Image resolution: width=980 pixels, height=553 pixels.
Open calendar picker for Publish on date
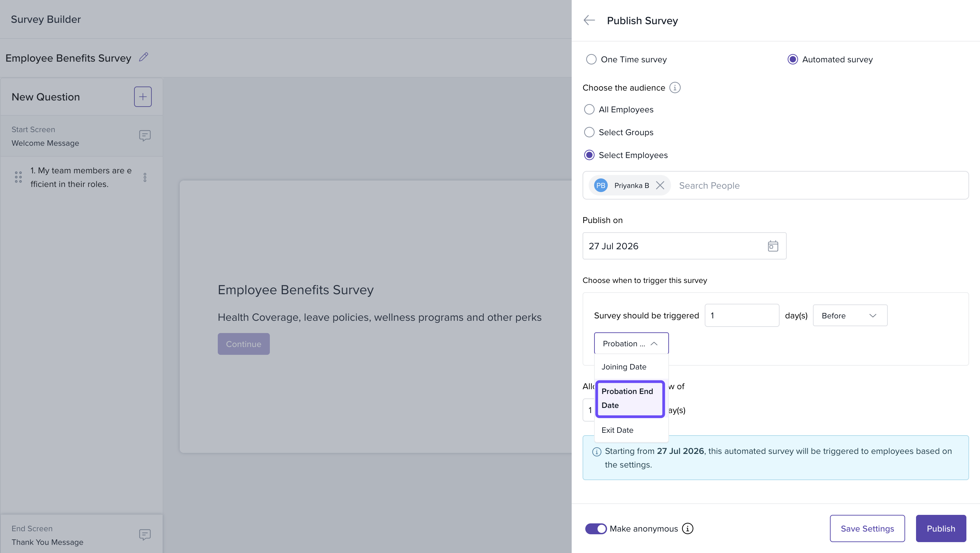773,246
